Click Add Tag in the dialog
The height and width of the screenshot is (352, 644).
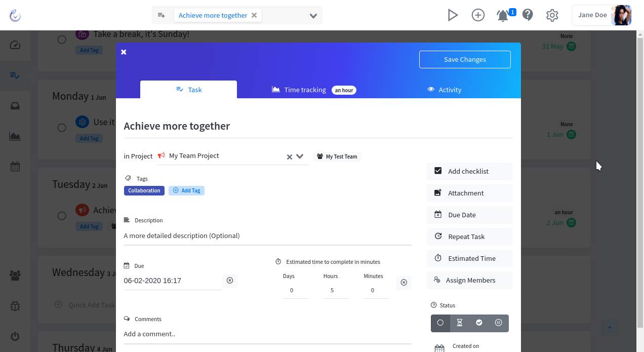tap(186, 190)
